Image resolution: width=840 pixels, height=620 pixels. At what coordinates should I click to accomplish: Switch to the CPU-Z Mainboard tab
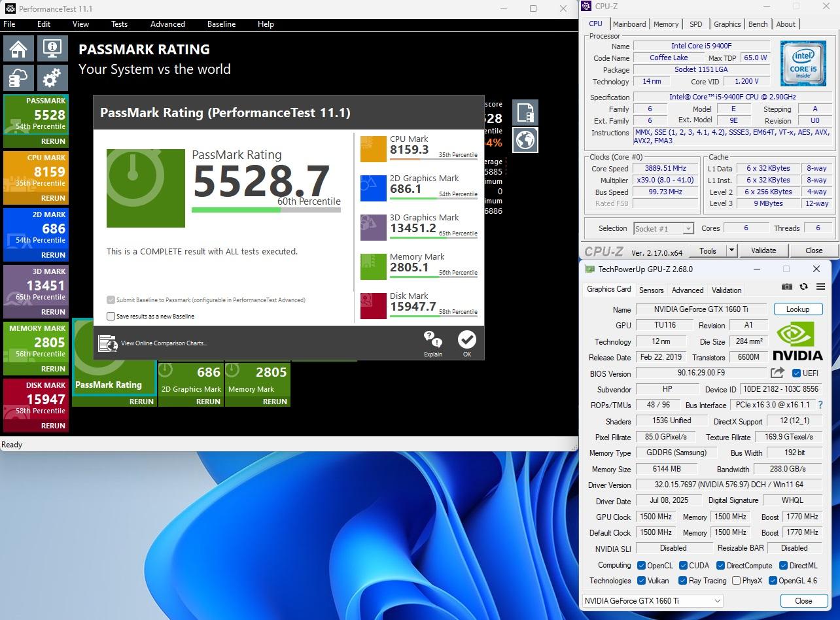click(x=629, y=24)
